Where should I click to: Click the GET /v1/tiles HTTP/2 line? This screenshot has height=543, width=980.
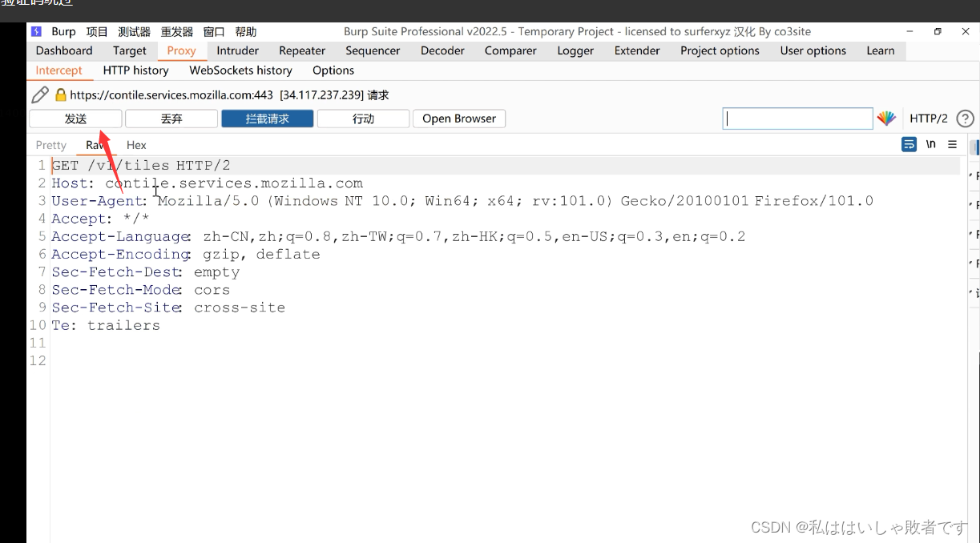pos(141,166)
